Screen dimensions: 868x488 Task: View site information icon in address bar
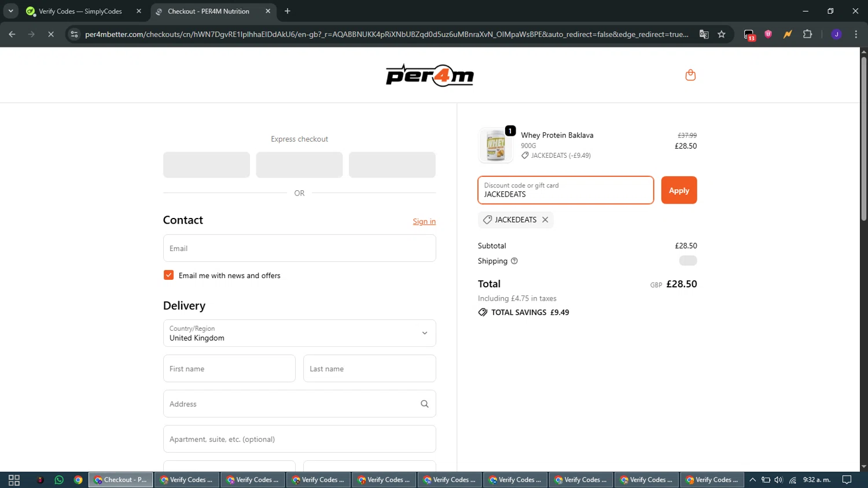click(74, 35)
